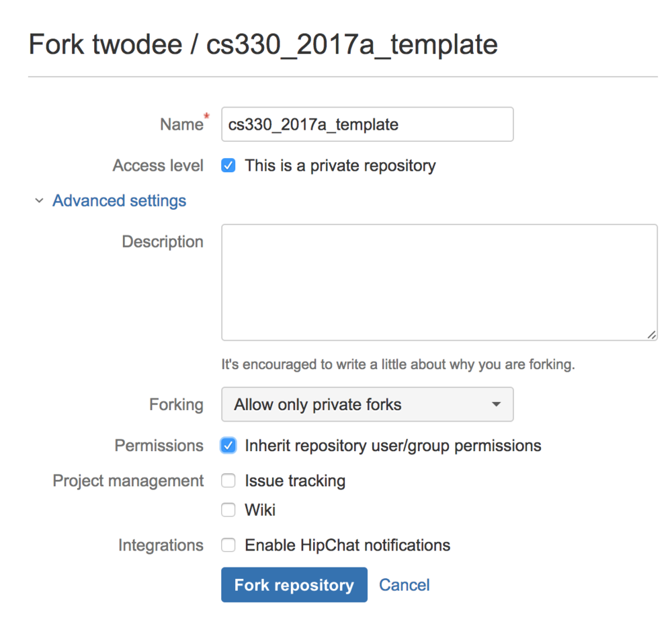Viewport: 672px width, 634px height.
Task: Click the 'Inherit repository user/group permissions' label
Action: pyautogui.click(x=392, y=446)
